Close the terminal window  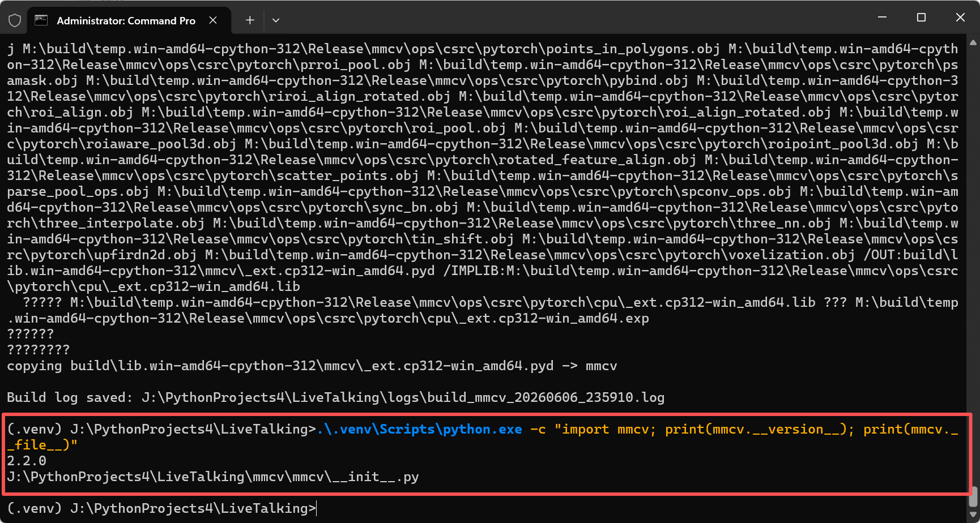[960, 18]
